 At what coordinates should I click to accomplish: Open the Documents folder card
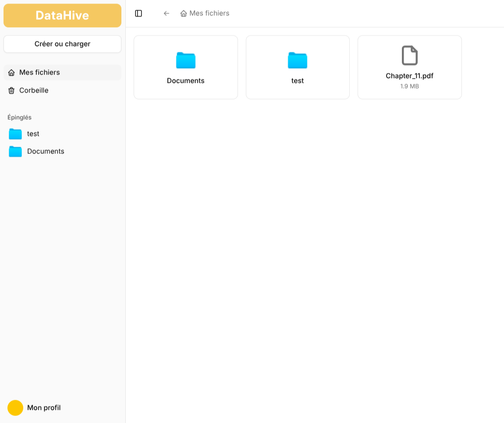coord(186,67)
